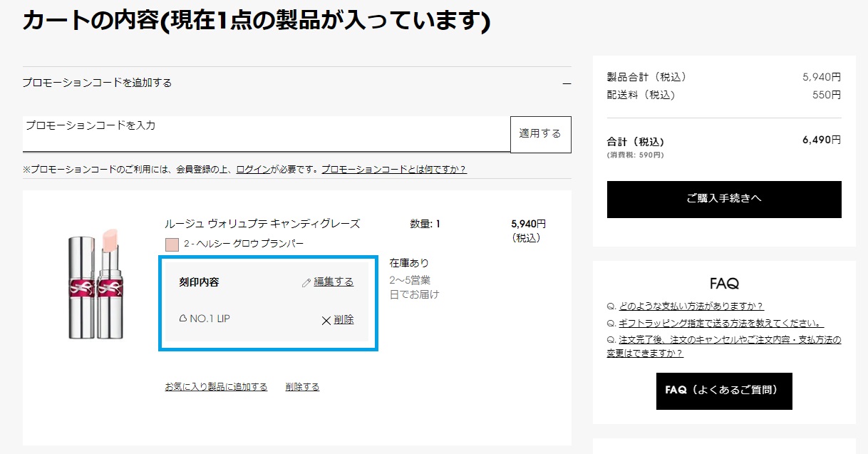The height and width of the screenshot is (454, 868).
Task: Click the 在庫あり stock status text
Action: click(x=409, y=263)
